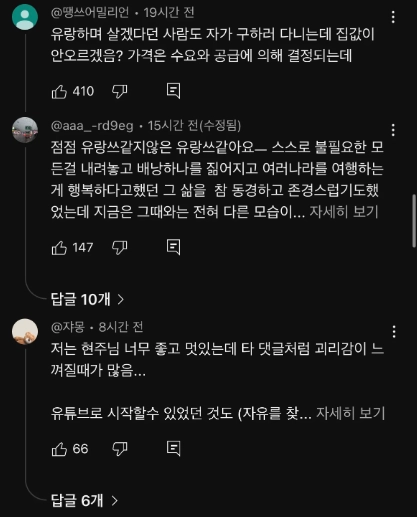Show full @aaa_-rd9eg comment via 자세히 보기
The width and height of the screenshot is (417, 517).
coord(344,212)
